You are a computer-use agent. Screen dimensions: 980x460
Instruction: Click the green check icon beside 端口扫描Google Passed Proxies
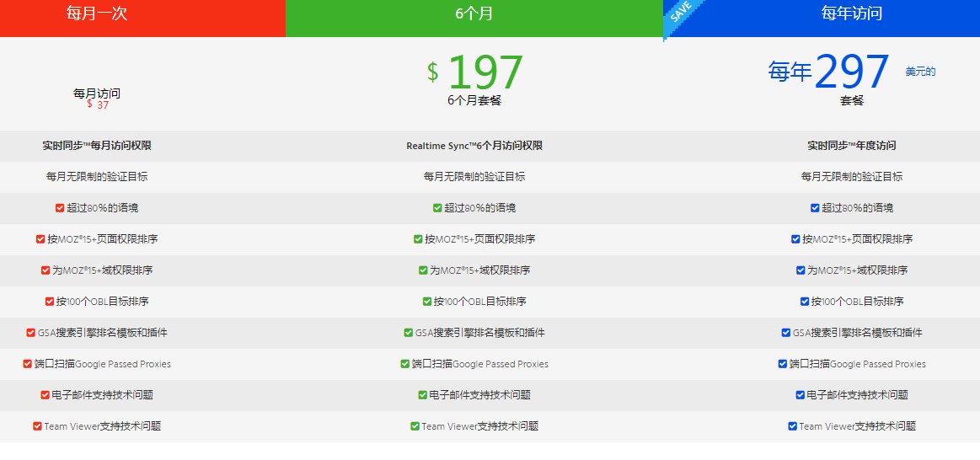405,364
